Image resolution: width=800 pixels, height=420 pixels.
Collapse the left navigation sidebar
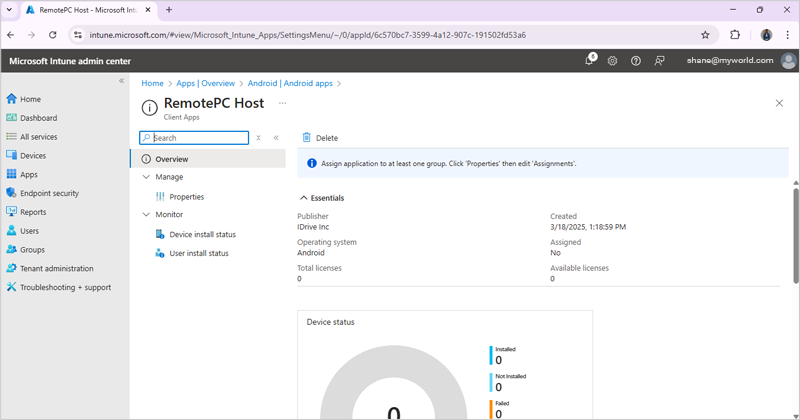point(122,81)
